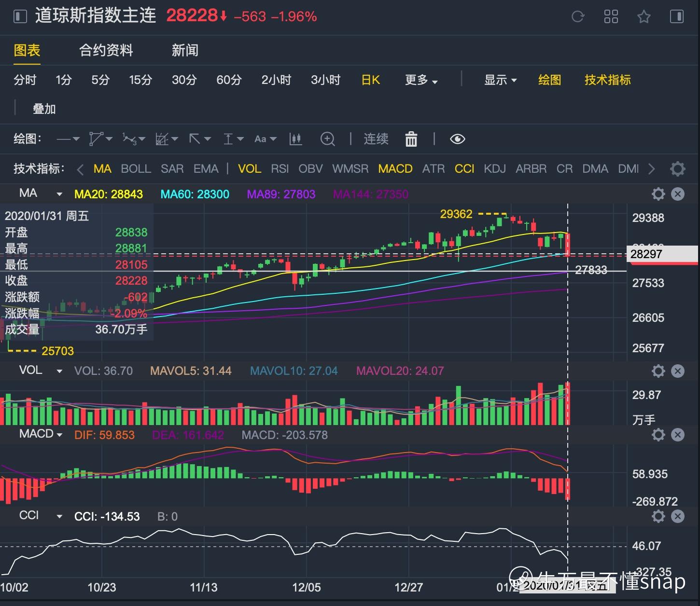Click the candlestick style icon
Image resolution: width=700 pixels, height=606 pixels.
pyautogui.click(x=295, y=139)
